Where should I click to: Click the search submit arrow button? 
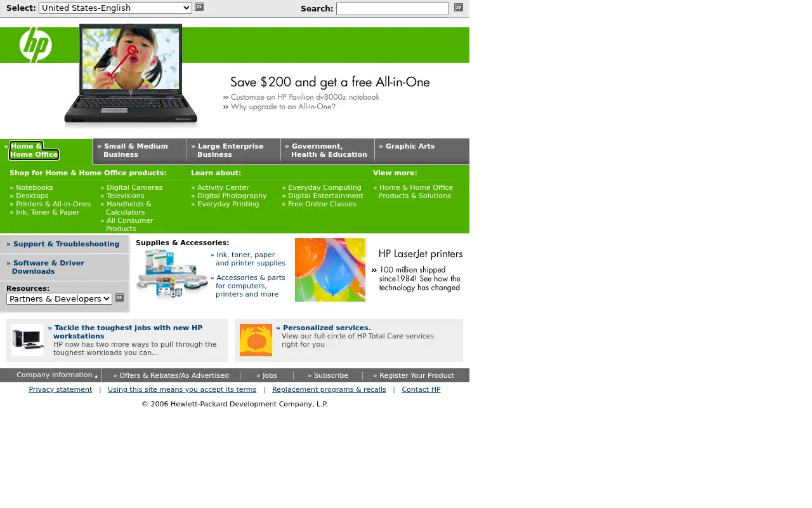459,8
